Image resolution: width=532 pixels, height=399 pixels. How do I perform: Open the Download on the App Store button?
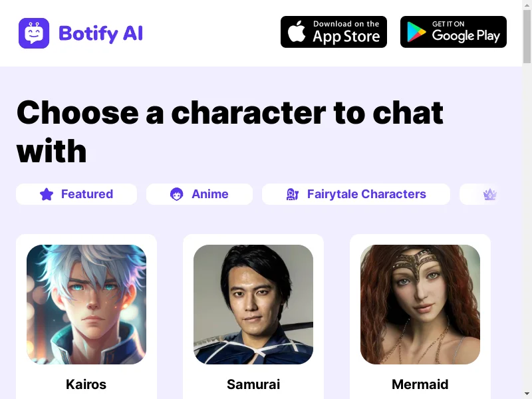coord(334,32)
